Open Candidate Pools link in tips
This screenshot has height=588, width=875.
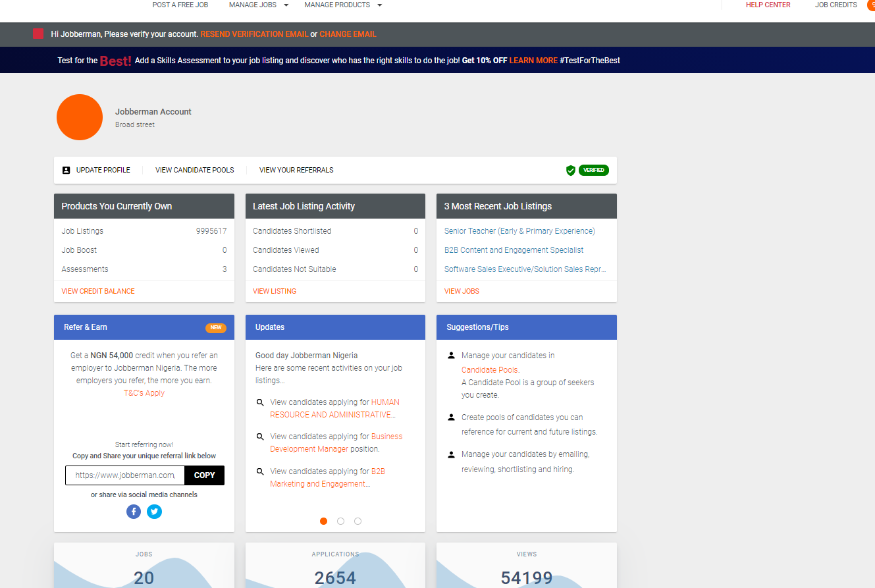[x=491, y=370]
